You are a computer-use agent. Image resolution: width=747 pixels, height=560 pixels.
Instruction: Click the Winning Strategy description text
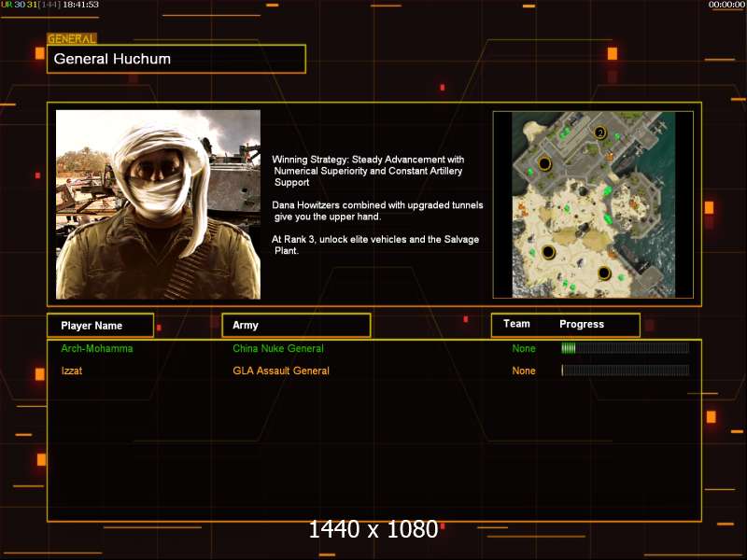[368, 171]
